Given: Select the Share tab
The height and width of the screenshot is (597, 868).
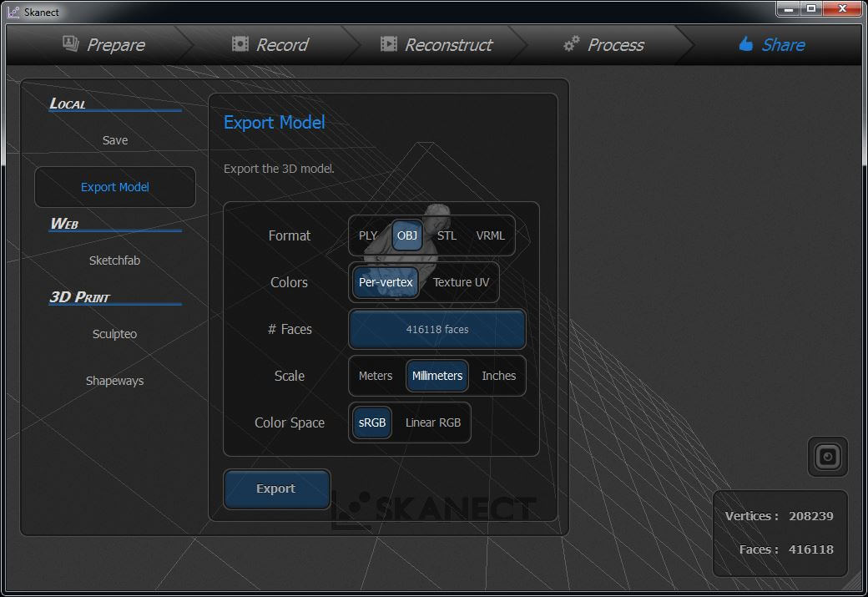Looking at the screenshot, I should coord(772,44).
